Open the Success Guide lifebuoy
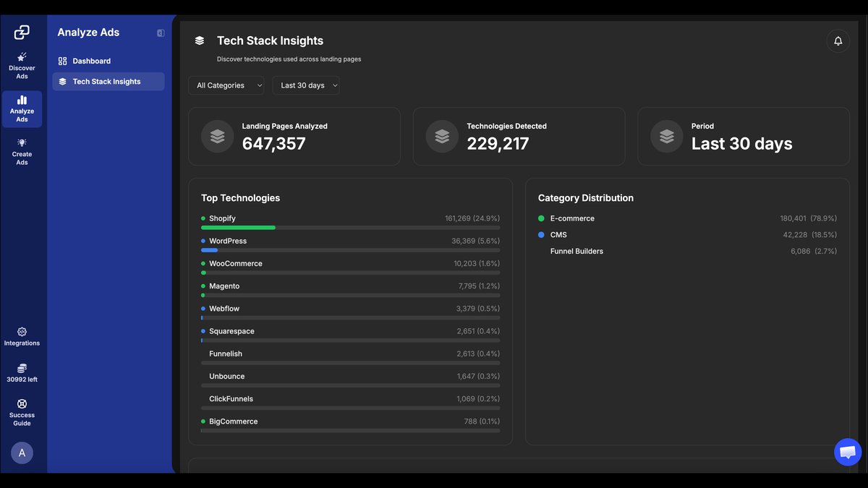This screenshot has width=868, height=488. click(x=22, y=404)
